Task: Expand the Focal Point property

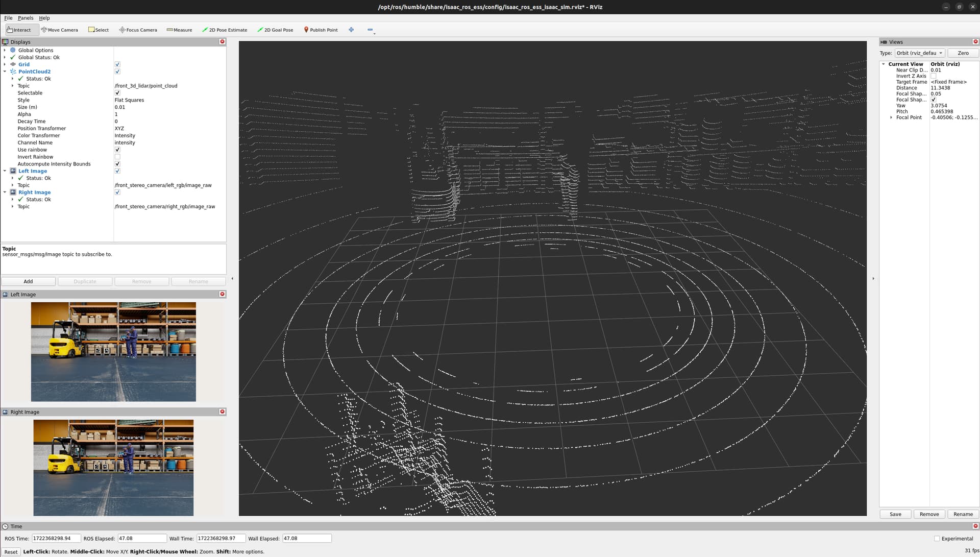Action: (891, 117)
